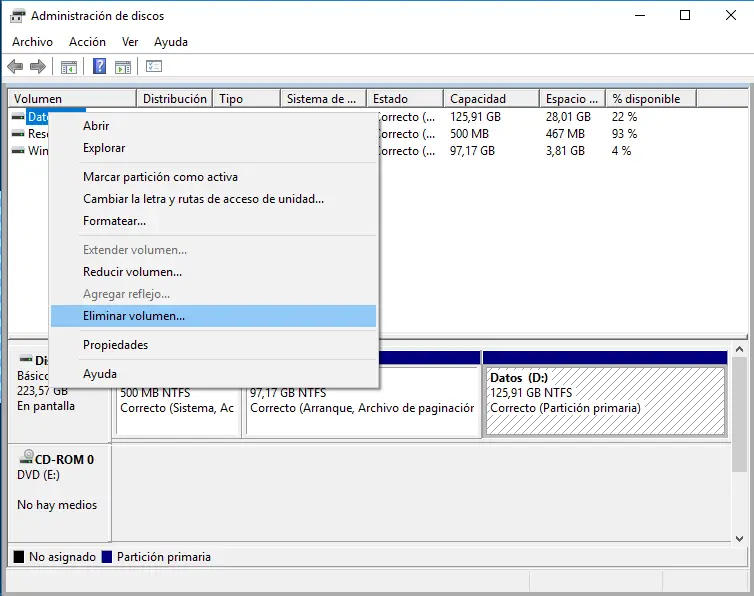This screenshot has width=754, height=596.
Task: Click the down arrow of the disk pane scrollbar
Action: coord(740,539)
